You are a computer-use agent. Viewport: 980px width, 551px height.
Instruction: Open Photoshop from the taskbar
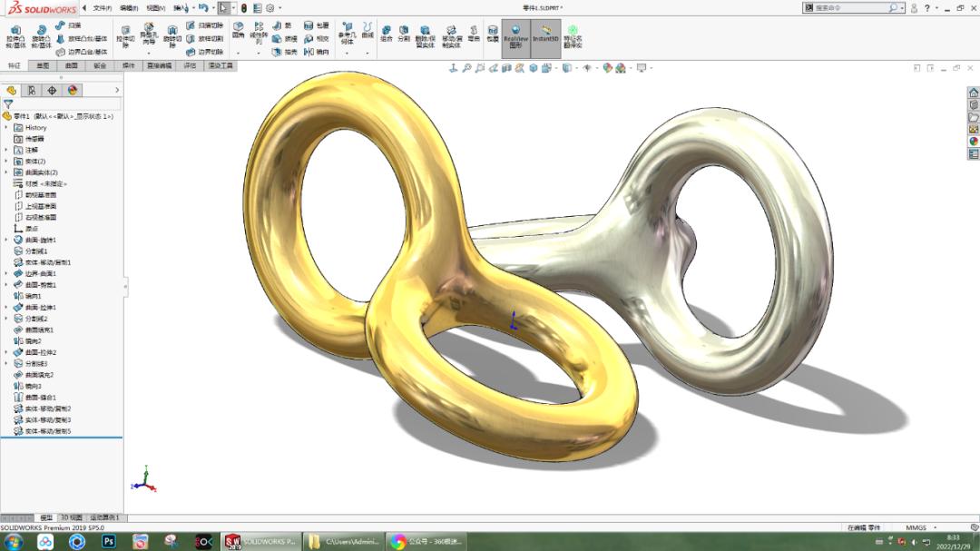coord(109,542)
